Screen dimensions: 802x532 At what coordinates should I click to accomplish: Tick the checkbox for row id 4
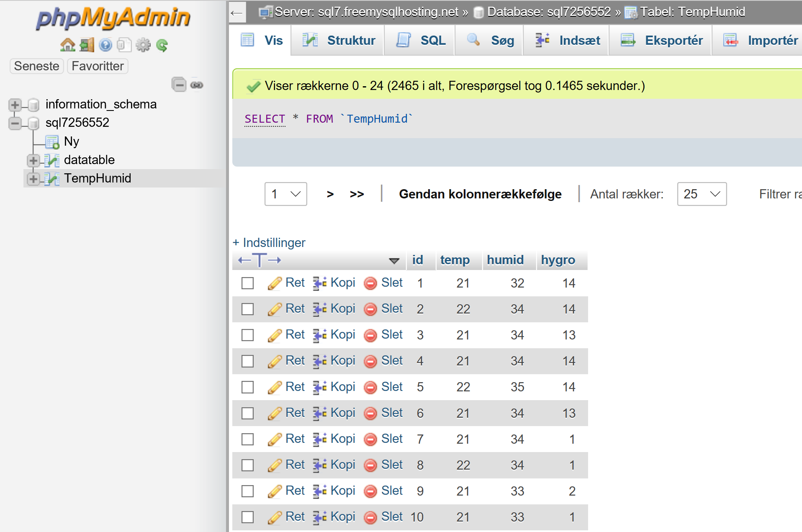click(x=247, y=361)
